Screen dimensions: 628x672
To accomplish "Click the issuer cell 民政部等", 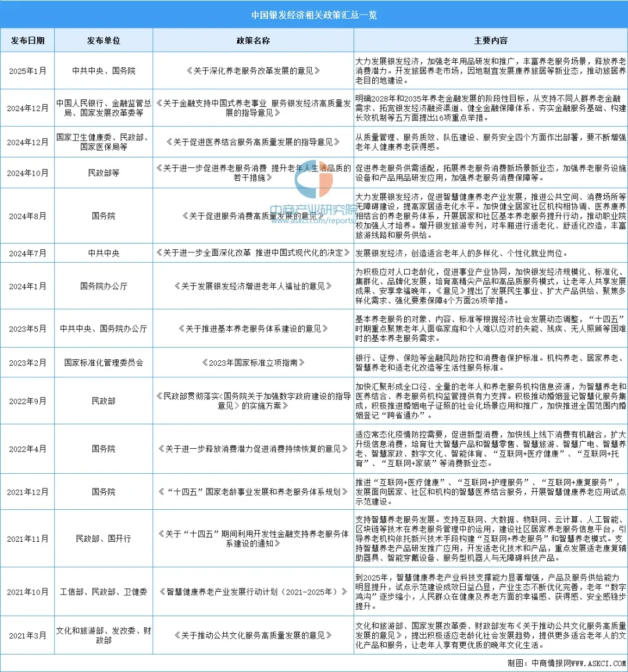I will click(x=104, y=173).
